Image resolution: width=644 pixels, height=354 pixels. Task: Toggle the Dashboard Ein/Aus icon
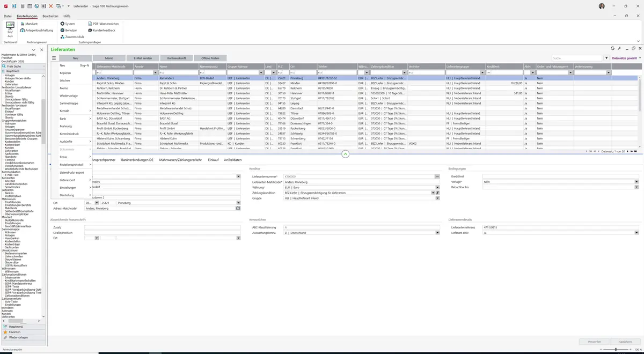pyautogui.click(x=10, y=29)
